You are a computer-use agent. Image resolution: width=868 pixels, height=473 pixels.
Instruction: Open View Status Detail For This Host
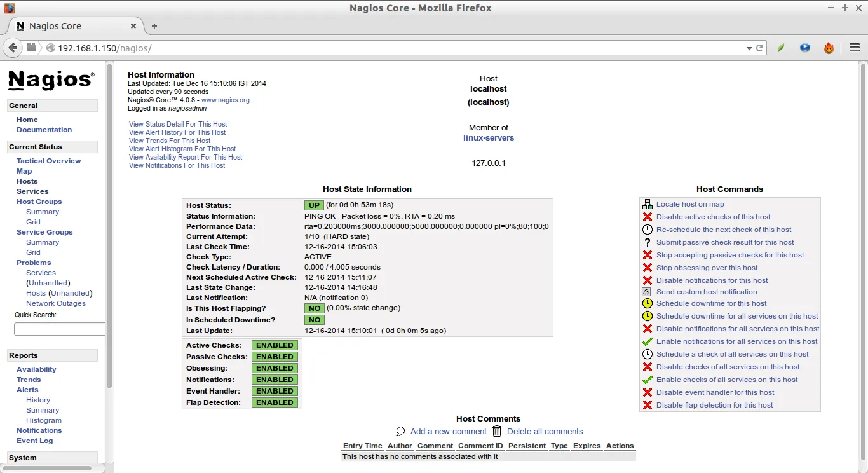(x=178, y=124)
